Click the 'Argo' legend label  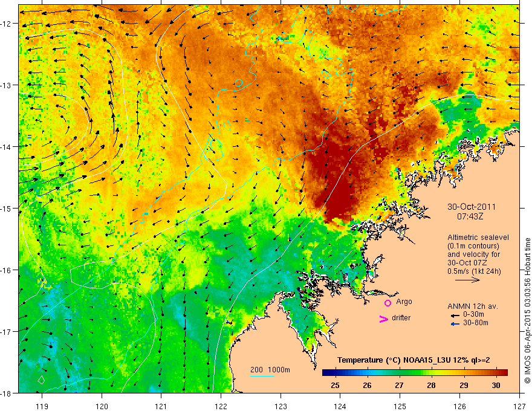coord(404,302)
